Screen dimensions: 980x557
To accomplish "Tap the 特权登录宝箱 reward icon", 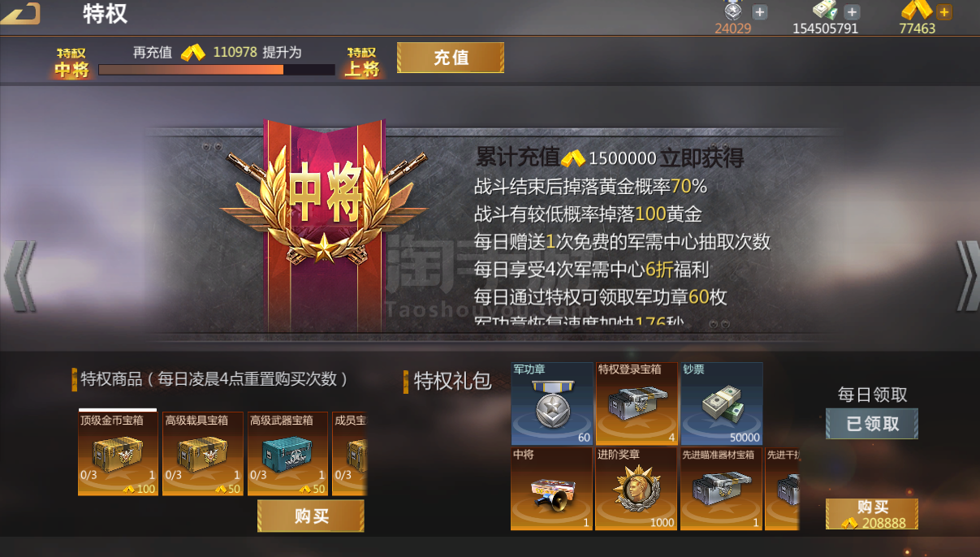I will pyautogui.click(x=637, y=404).
